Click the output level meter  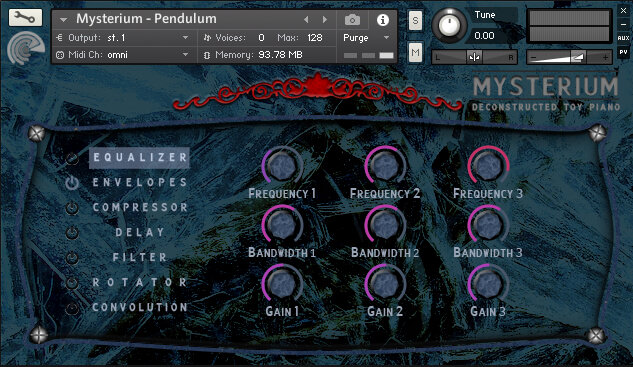(569, 26)
